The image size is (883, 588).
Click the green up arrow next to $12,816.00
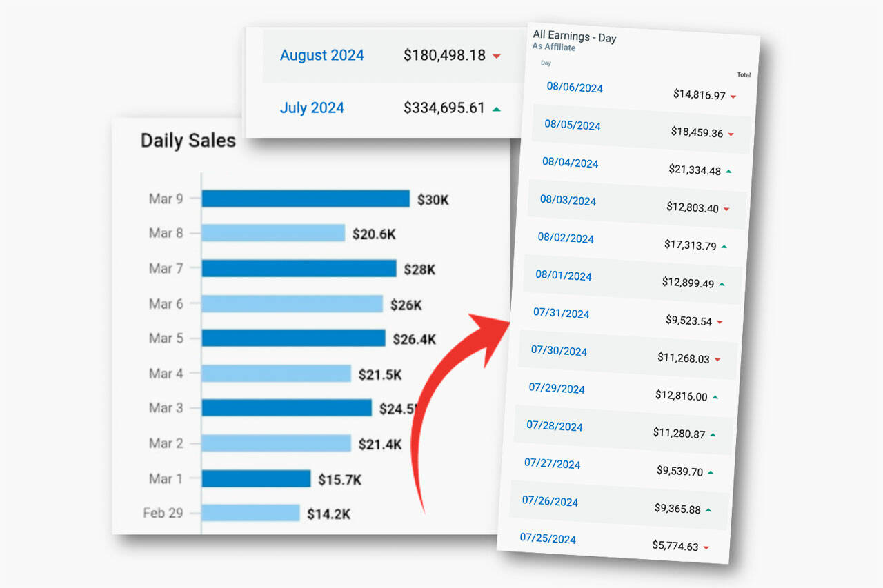click(x=715, y=397)
